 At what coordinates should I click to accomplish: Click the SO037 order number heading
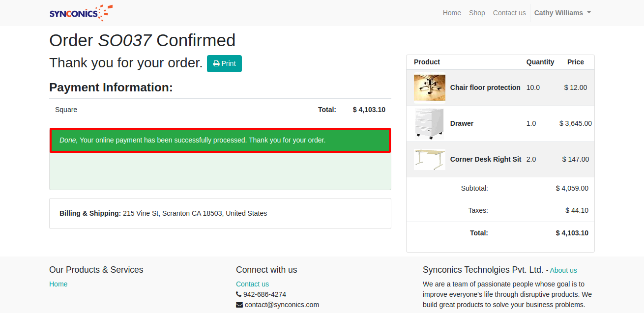[x=125, y=40]
